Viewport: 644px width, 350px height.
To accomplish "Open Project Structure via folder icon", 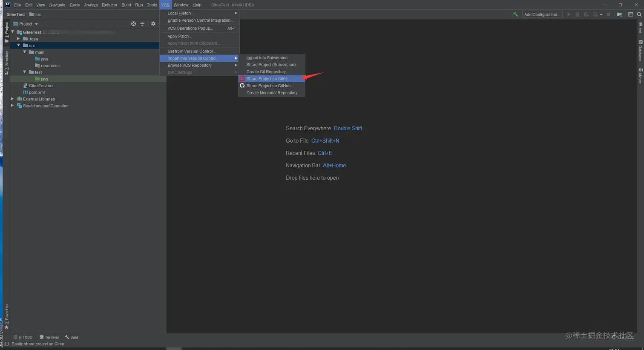I will coord(620,14).
